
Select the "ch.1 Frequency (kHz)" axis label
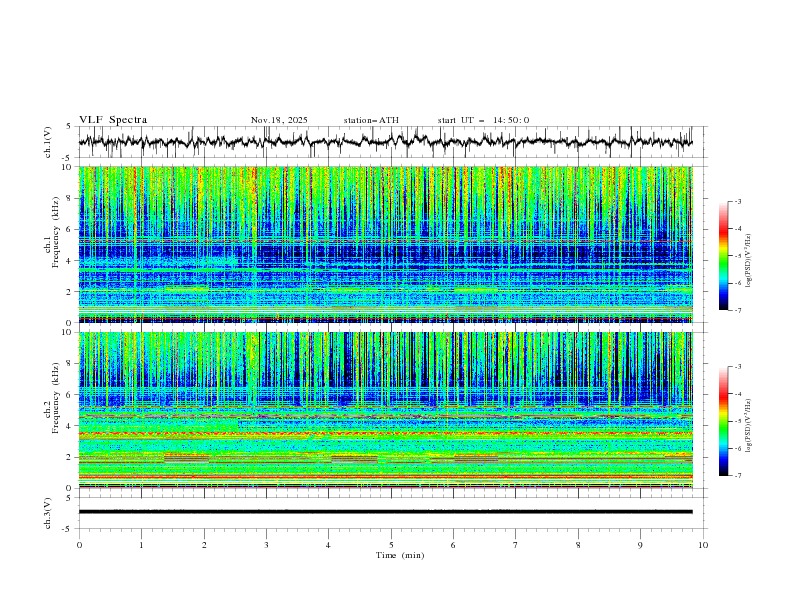52,231
